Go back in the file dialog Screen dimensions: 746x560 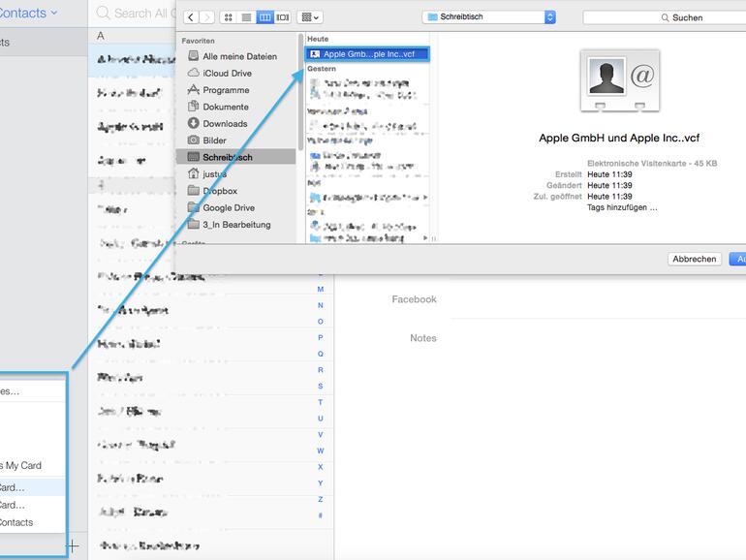191,17
